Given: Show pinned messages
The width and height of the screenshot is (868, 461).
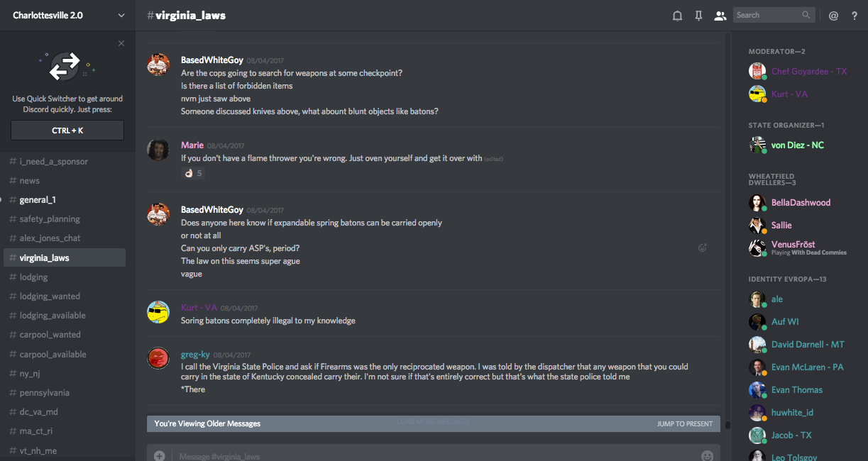Looking at the screenshot, I should click(698, 16).
